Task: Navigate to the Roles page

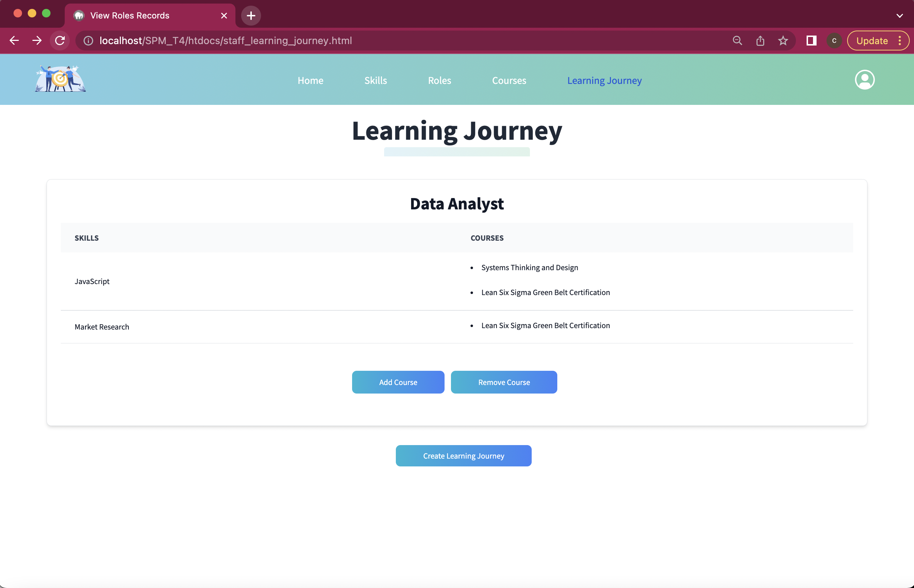Action: click(x=439, y=80)
